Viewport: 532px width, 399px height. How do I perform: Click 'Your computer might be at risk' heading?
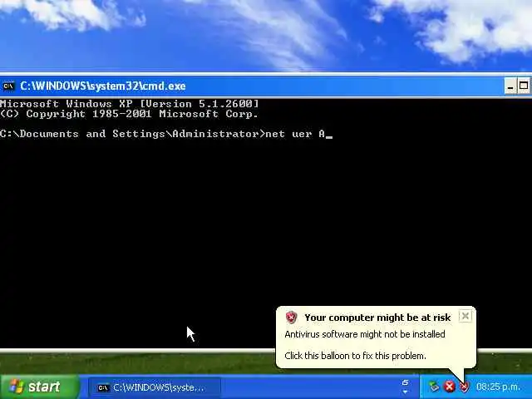[377, 318]
